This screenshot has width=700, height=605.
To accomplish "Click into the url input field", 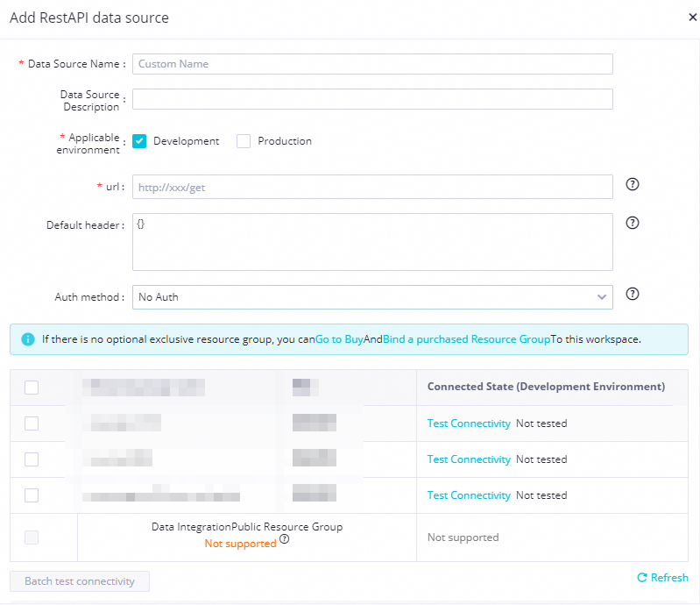I will coord(372,187).
